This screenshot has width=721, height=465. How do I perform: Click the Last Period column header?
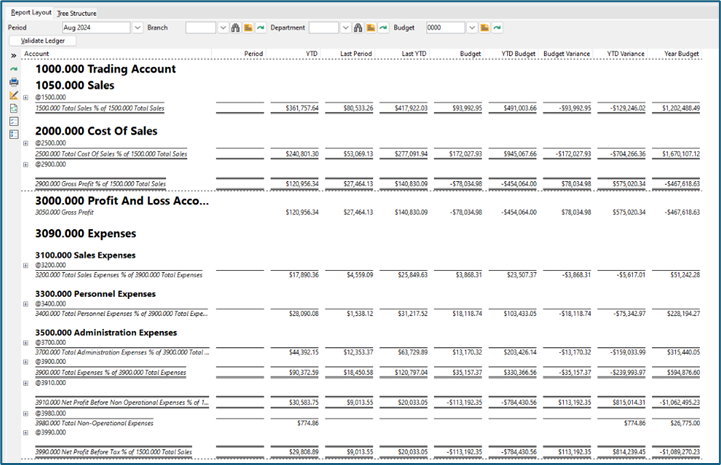356,54
